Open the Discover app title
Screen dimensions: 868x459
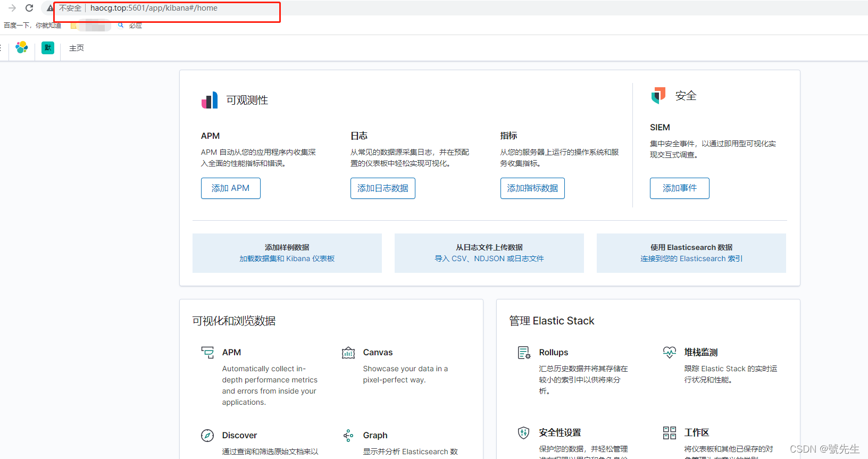(239, 435)
